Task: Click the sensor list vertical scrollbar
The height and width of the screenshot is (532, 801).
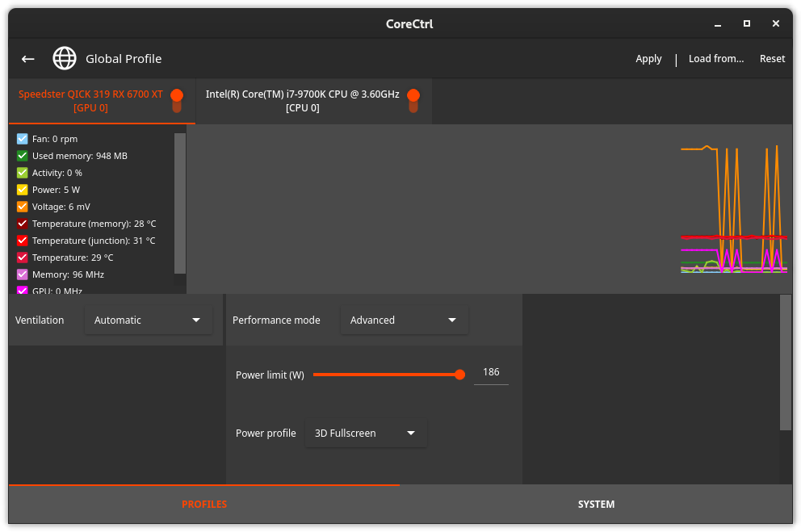Action: tap(180, 203)
